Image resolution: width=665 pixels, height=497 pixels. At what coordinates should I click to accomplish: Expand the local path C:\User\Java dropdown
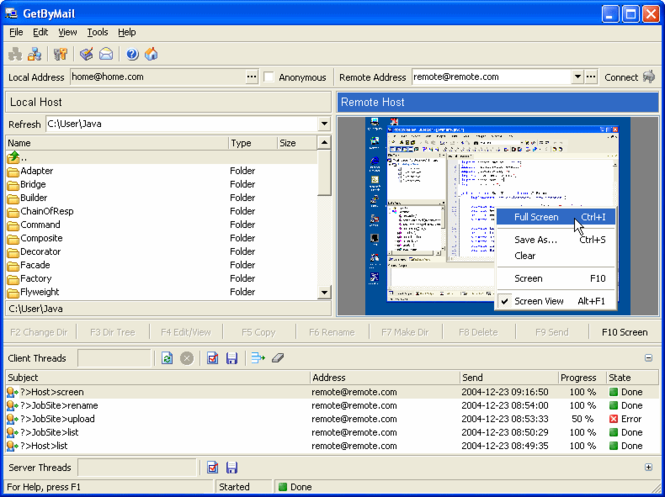pyautogui.click(x=324, y=124)
